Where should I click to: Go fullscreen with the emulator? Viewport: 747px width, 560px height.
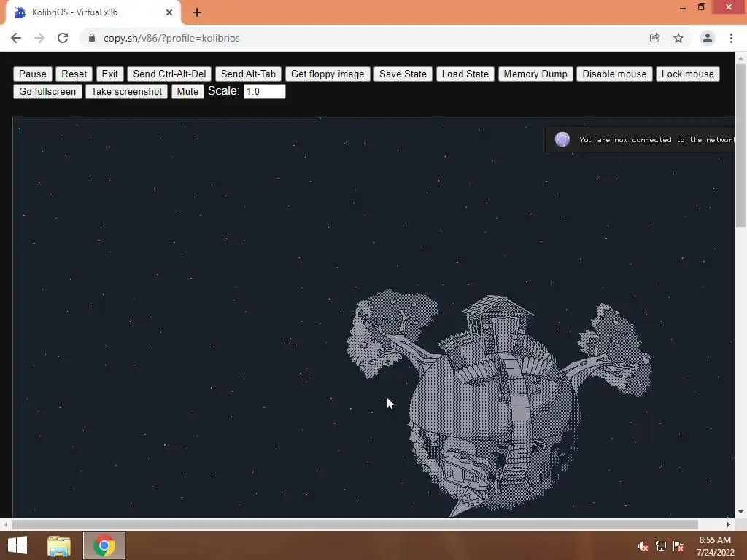pyautogui.click(x=47, y=91)
